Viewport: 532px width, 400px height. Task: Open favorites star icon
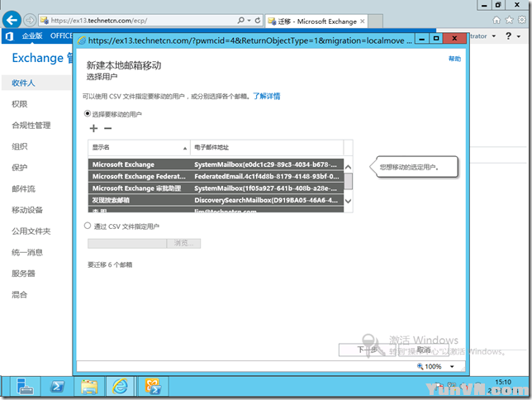pos(509,20)
